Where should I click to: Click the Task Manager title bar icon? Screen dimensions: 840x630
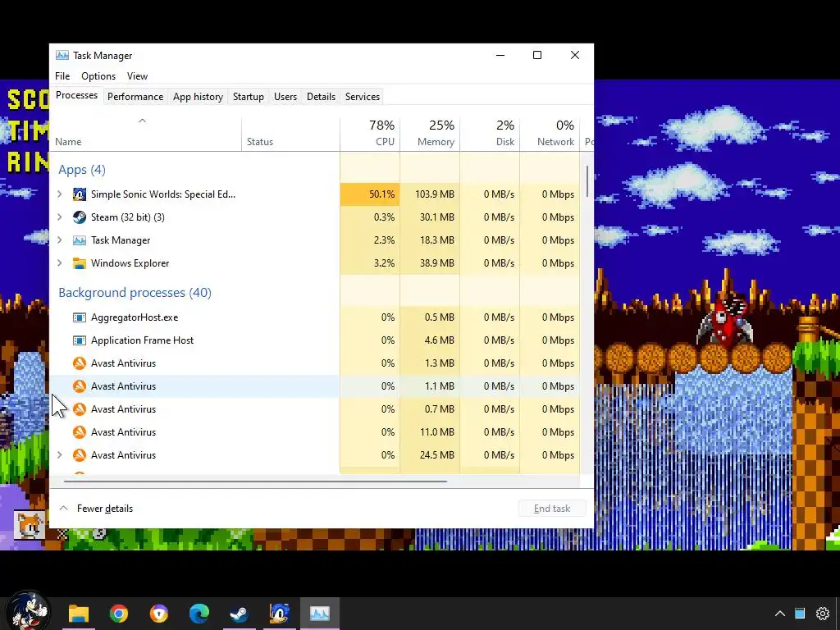coord(62,55)
